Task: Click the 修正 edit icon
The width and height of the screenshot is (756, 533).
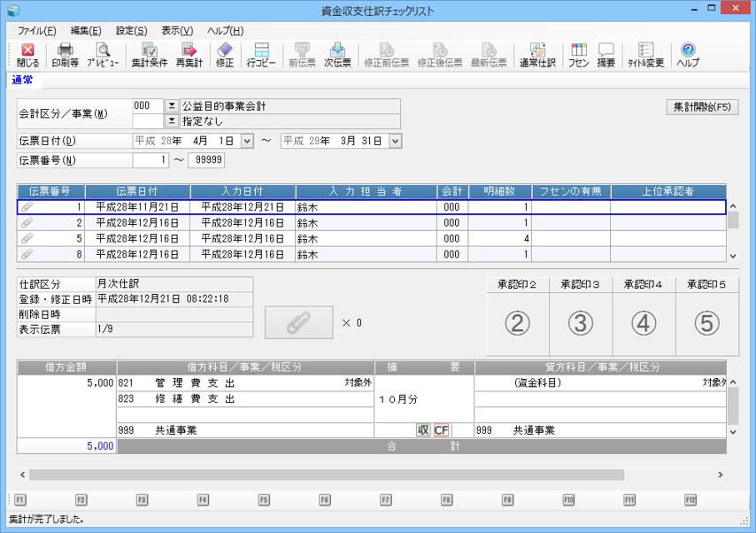Action: (x=225, y=55)
